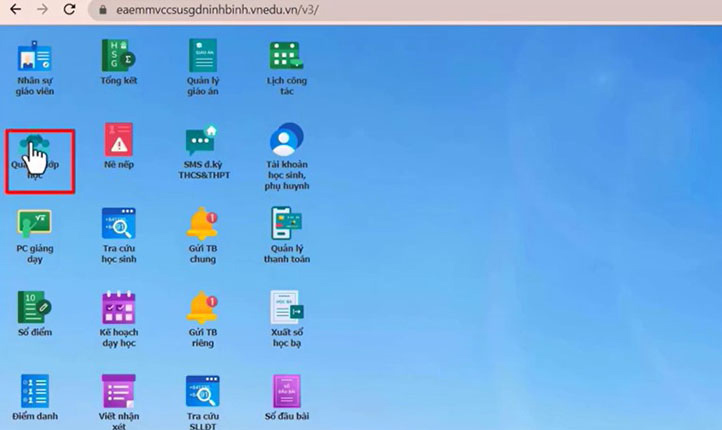
Task: Click the address bar URL field
Action: point(405,10)
